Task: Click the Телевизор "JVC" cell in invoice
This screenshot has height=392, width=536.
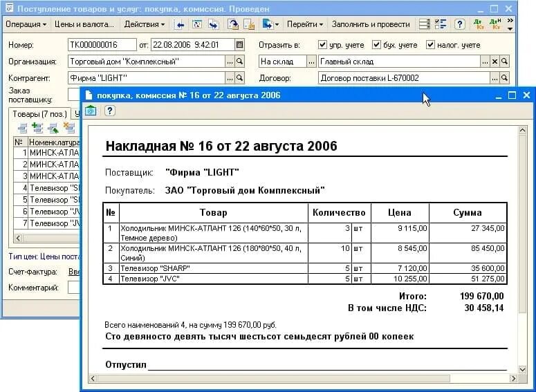Action: [213, 279]
